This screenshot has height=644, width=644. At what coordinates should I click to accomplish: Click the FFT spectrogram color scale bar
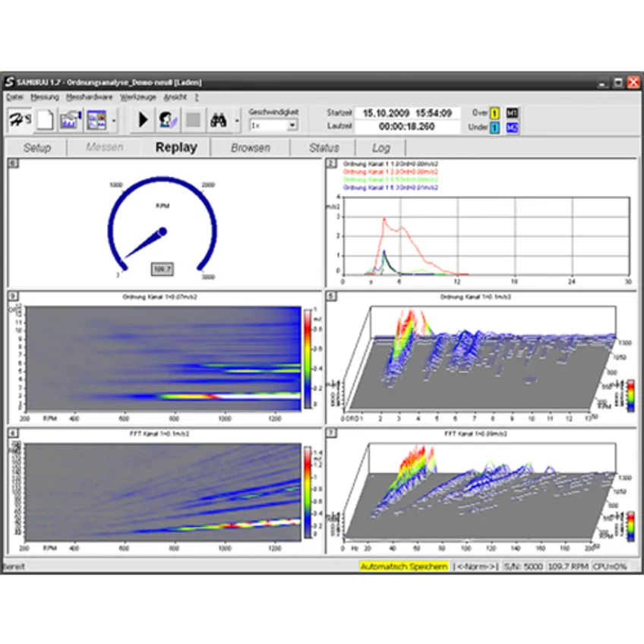pos(308,492)
